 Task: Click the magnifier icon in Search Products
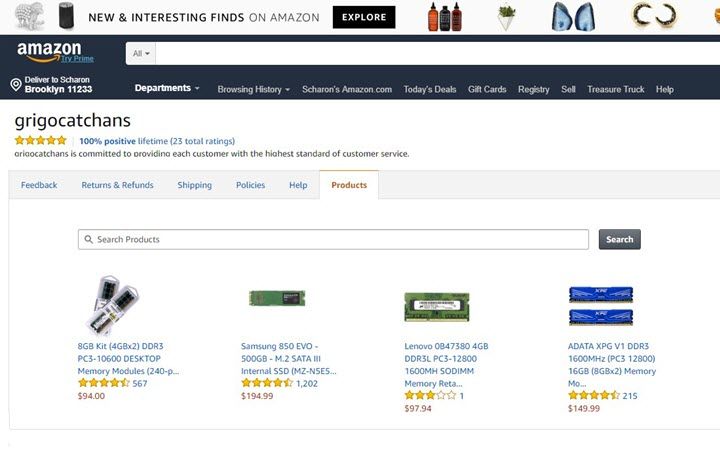pos(89,240)
